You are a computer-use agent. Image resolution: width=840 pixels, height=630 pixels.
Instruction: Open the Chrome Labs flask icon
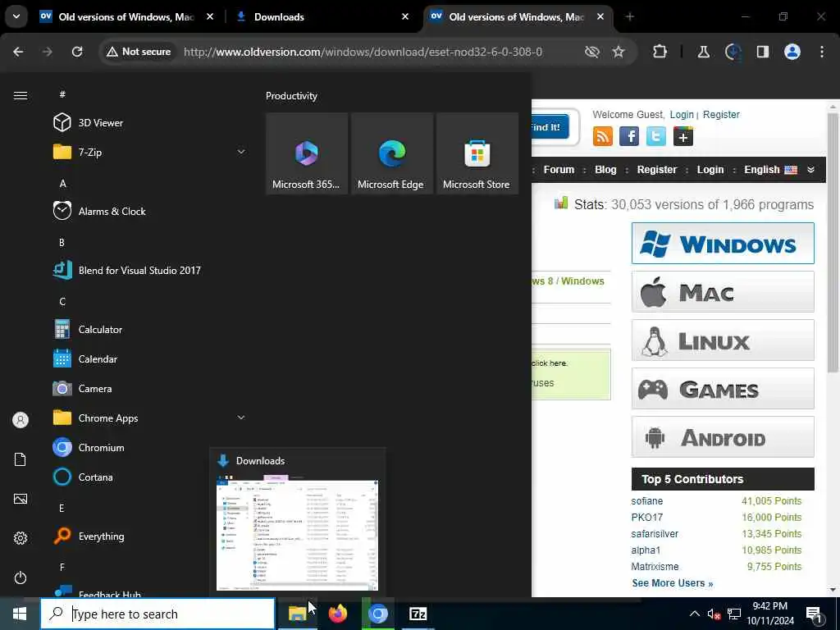click(x=703, y=52)
